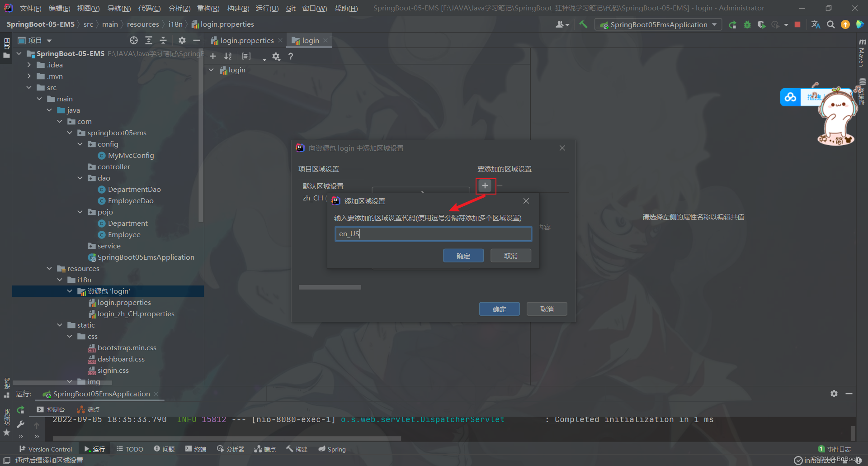
Task: Click the wrench icon in Run panel
Action: pyautogui.click(x=20, y=424)
